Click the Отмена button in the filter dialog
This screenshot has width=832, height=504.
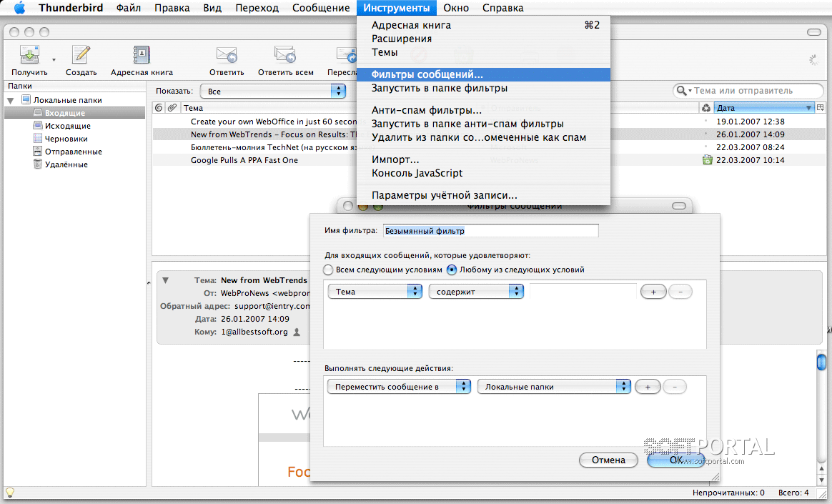click(608, 460)
